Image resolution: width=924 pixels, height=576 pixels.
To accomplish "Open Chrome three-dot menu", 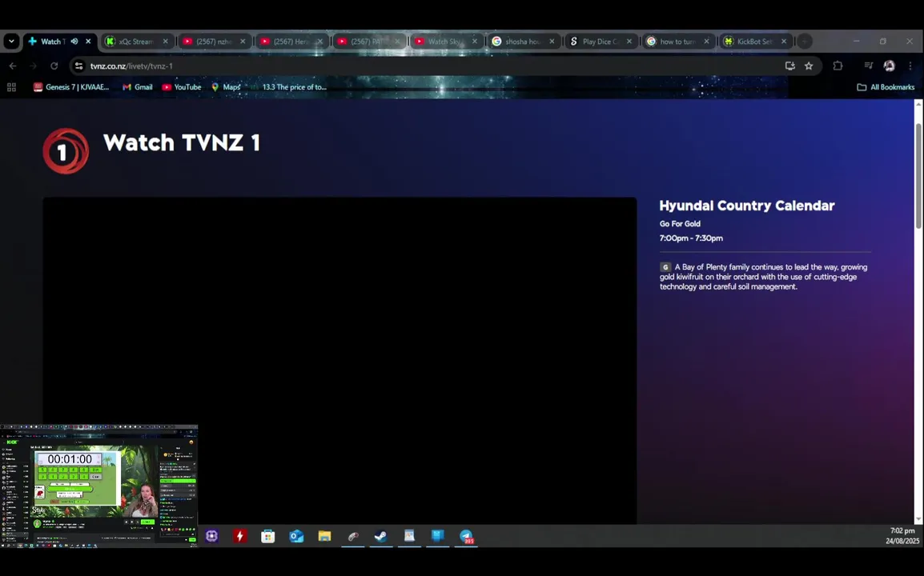I will [910, 66].
